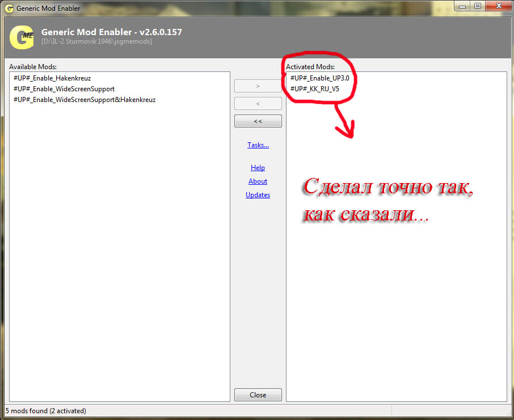Image resolution: width=514 pixels, height=420 pixels.
Task: Maximize the Generic Mod Enabler window
Action: pos(478,6)
